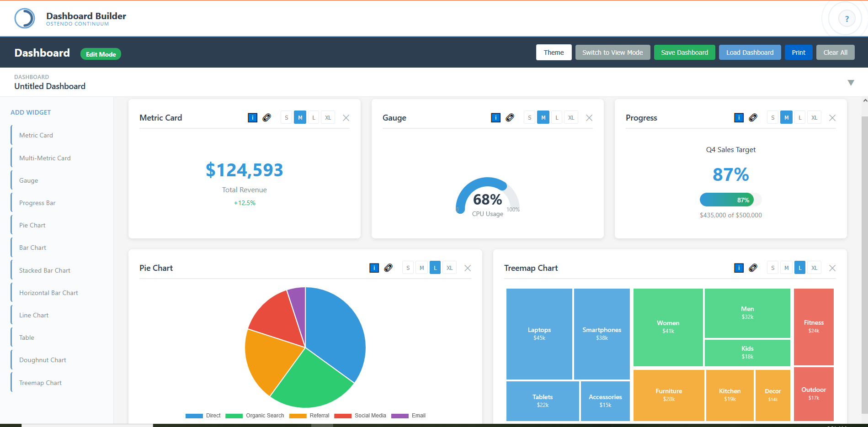Click the paperclip icon on the Pie Chart header
This screenshot has width=868, height=427.
[388, 268]
